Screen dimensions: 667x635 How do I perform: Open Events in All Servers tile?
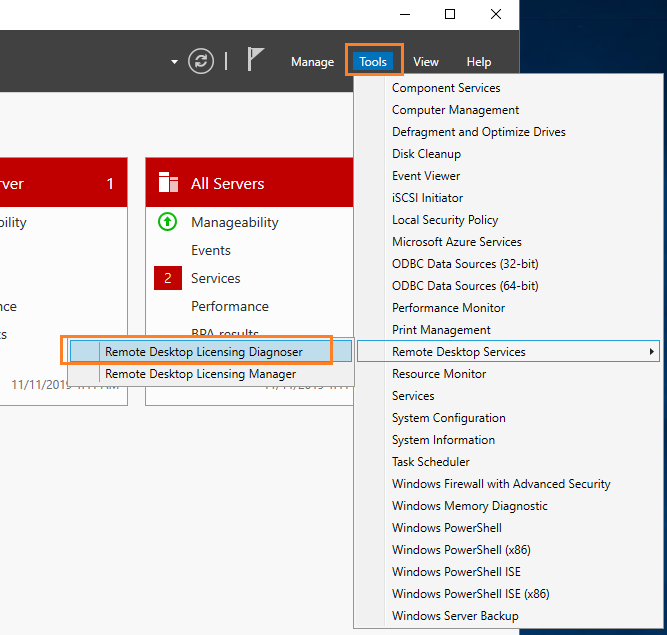211,250
